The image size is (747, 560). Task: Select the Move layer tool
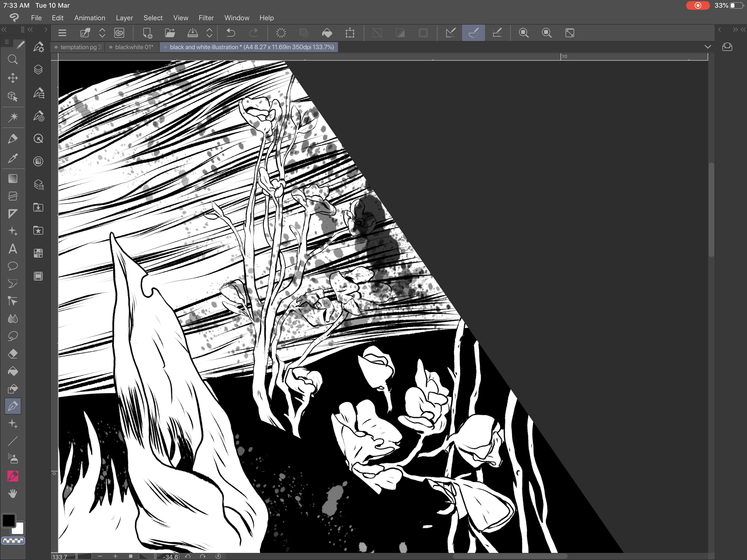pos(13,78)
